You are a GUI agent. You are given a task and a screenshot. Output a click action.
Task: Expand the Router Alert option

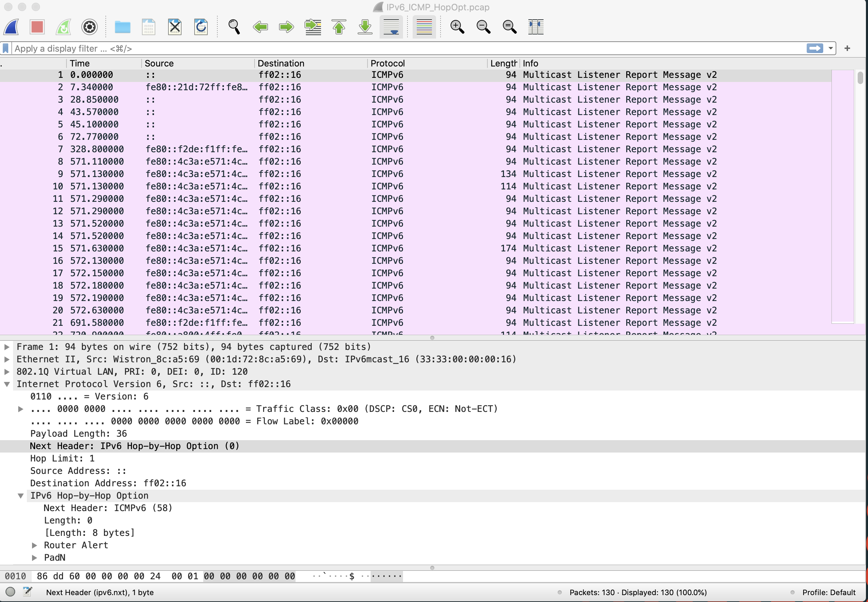tap(35, 545)
